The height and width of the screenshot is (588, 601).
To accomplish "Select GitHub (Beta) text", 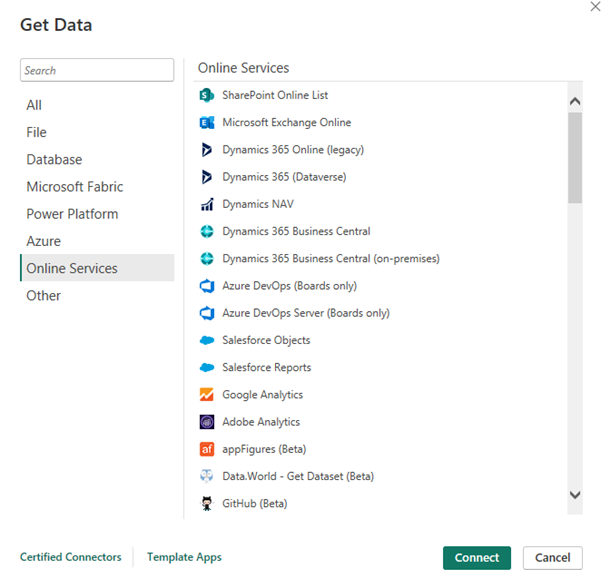I will (x=255, y=503).
